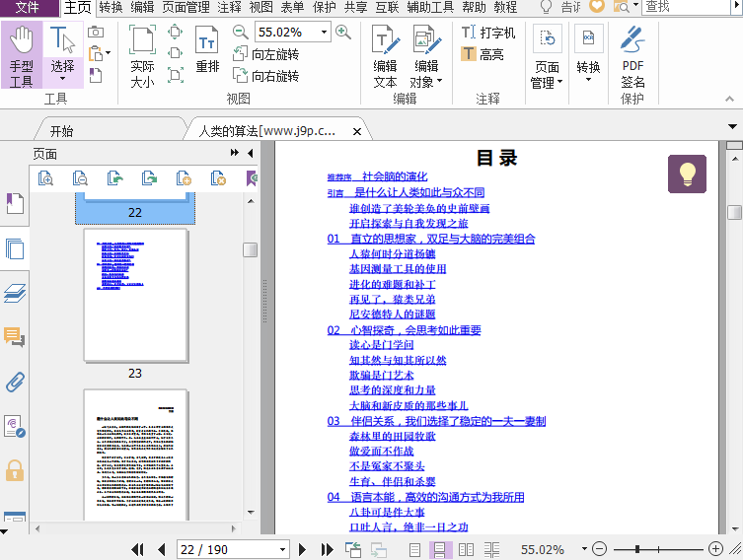Click the lightbulb tips button
743x560 pixels.
687,174
